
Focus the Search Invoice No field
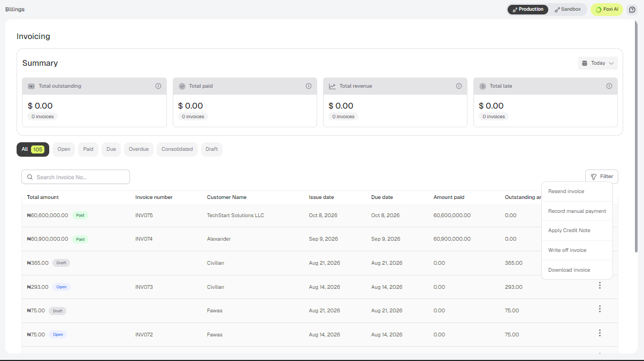point(75,177)
